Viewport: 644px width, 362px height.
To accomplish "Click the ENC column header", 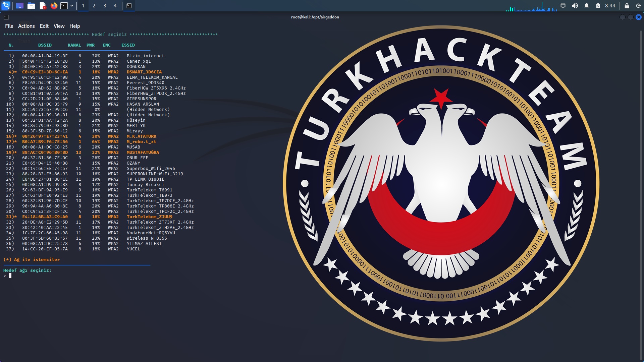I will point(107,45).
